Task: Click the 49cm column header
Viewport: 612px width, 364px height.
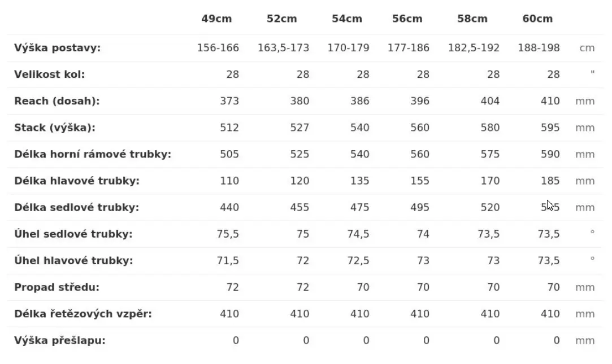Action: coord(216,19)
